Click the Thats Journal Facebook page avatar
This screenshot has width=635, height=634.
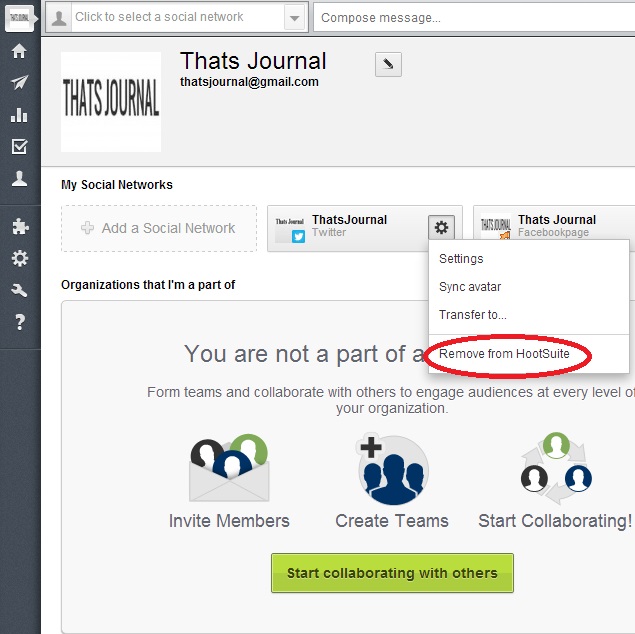pos(495,227)
